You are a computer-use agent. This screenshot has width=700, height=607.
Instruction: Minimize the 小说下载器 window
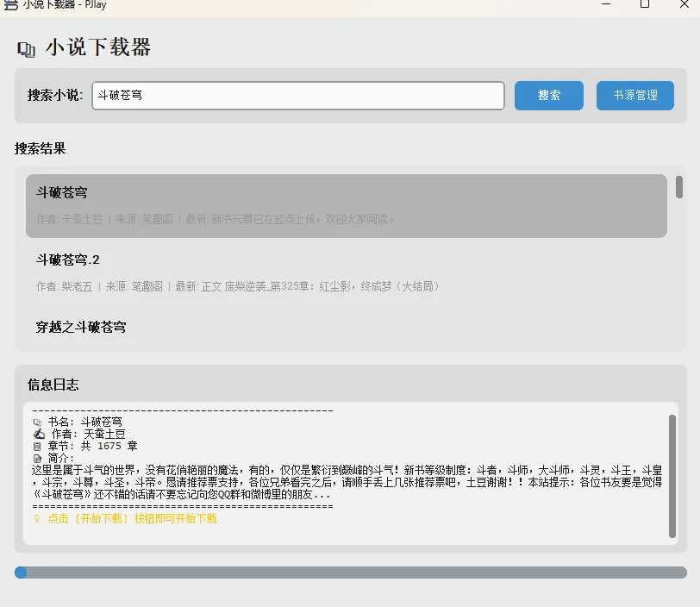click(606, 4)
